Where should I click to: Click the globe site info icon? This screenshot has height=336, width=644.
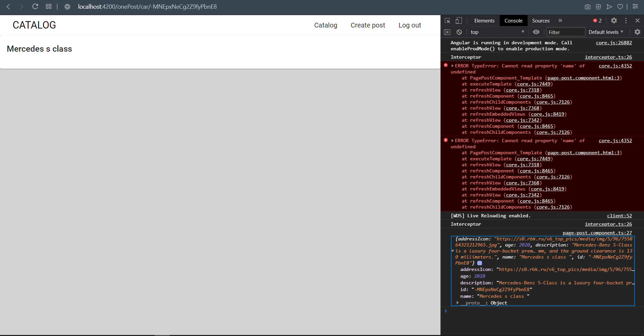[x=67, y=7]
